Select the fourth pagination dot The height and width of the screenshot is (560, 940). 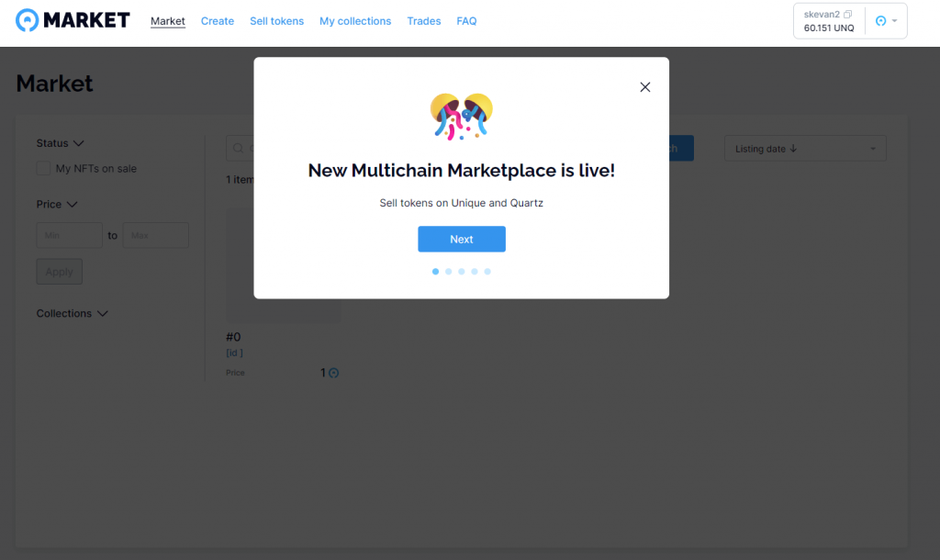point(475,272)
